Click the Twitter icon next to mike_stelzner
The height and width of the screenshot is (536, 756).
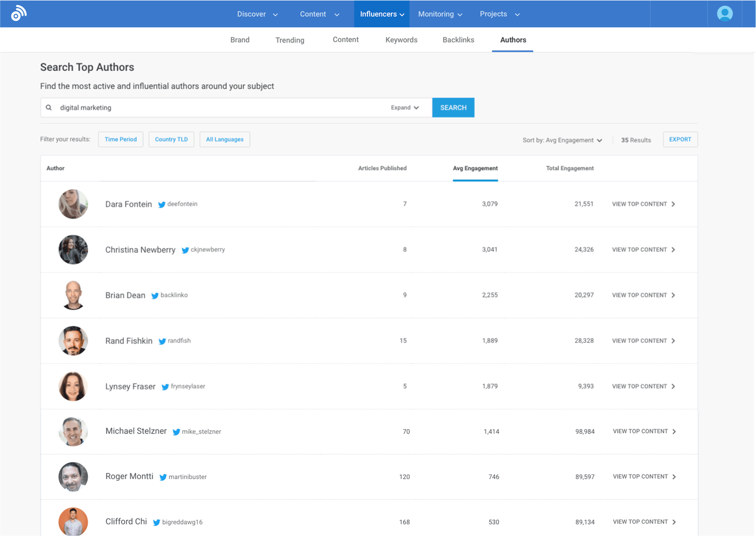point(176,432)
